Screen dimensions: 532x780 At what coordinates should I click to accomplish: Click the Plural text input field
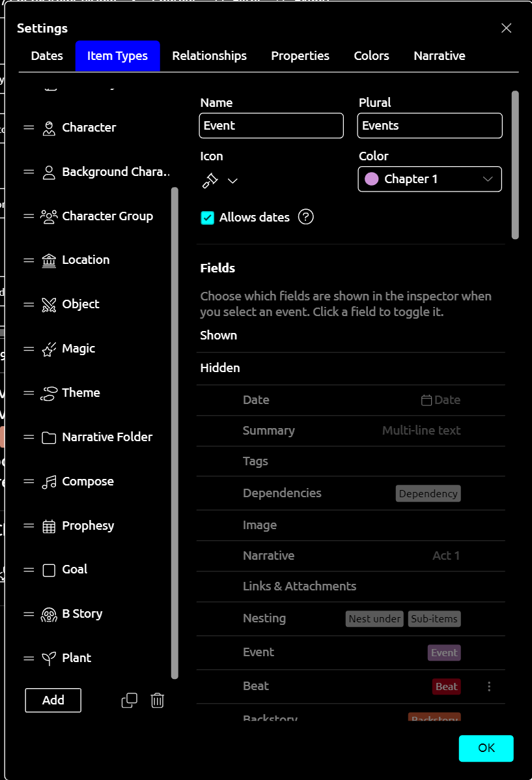(430, 126)
